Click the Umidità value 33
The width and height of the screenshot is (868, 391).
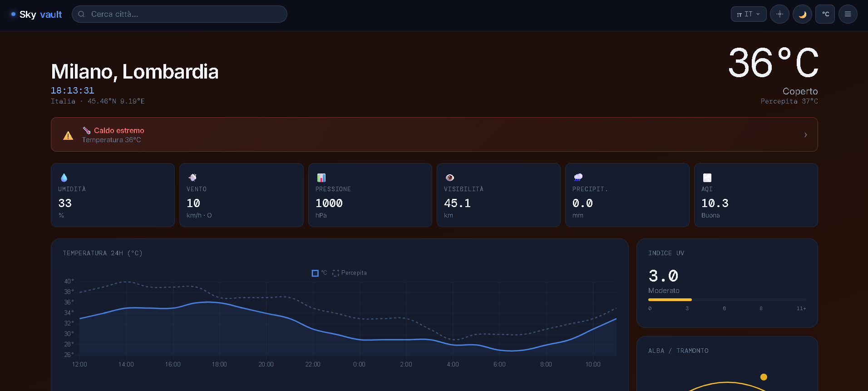click(x=65, y=203)
